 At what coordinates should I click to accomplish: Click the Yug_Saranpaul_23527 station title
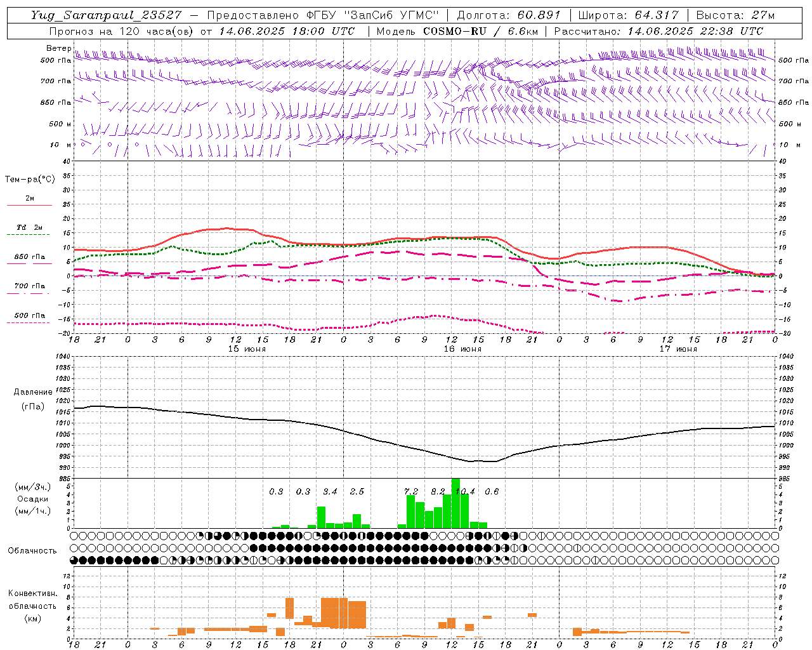[x=106, y=15]
